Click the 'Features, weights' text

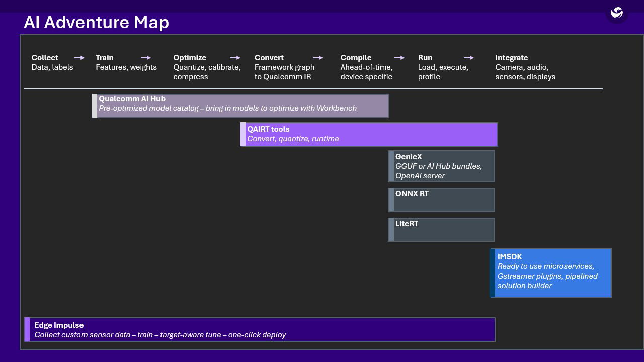(x=126, y=67)
